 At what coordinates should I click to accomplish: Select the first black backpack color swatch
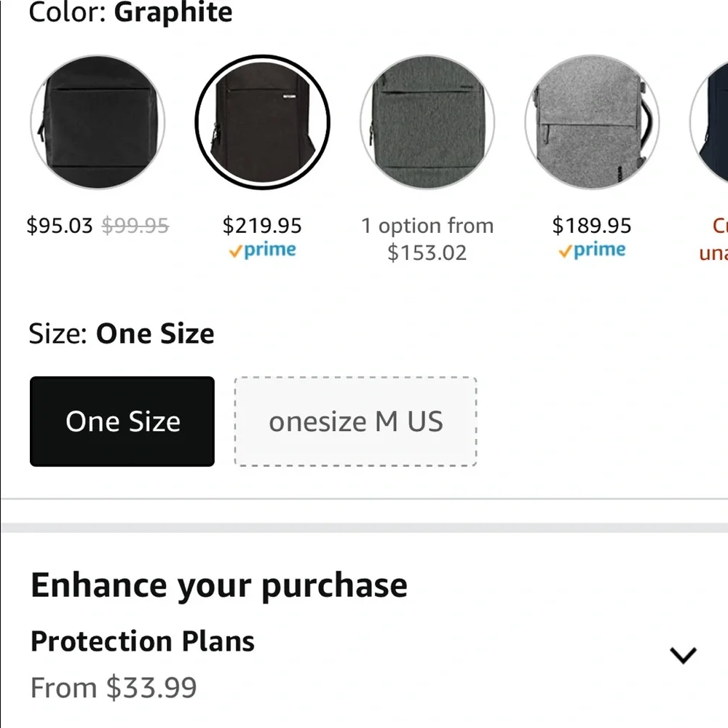click(98, 122)
